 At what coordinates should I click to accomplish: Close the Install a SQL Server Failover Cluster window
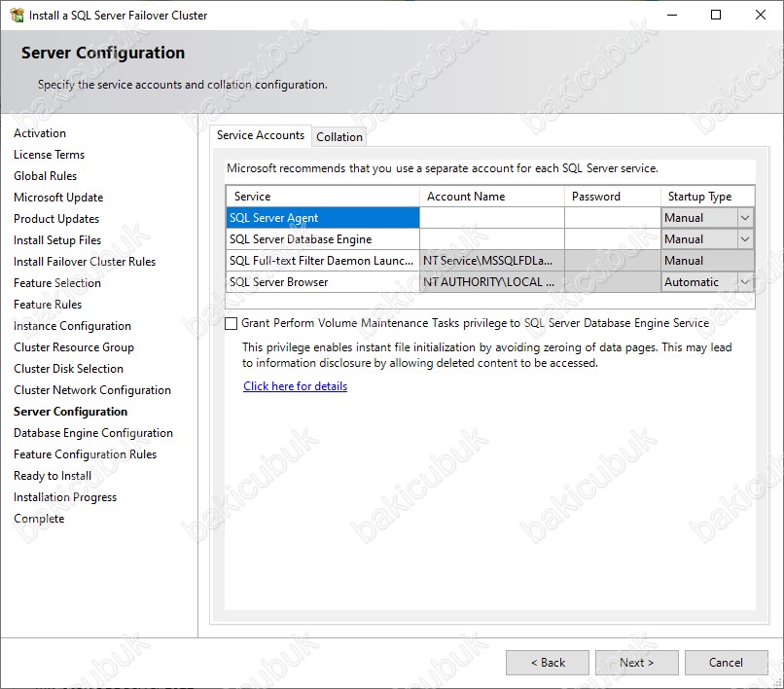pyautogui.click(x=761, y=15)
